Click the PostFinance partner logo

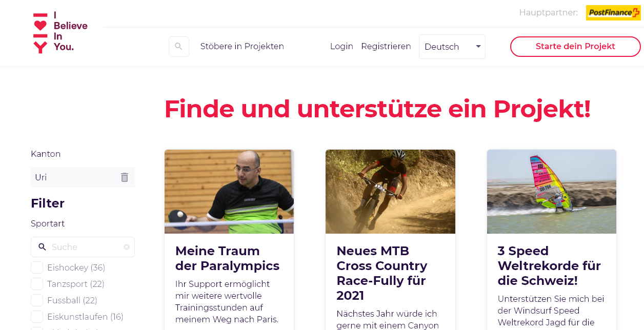(613, 13)
